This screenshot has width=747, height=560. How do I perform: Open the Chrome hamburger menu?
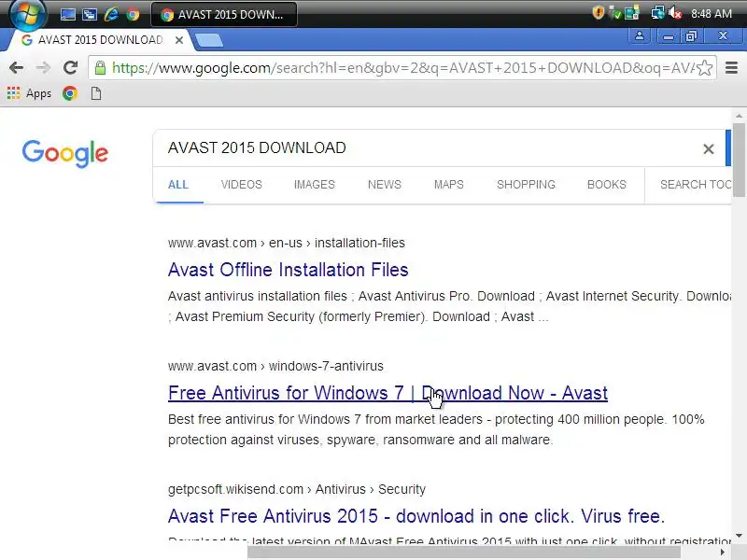coord(731,67)
